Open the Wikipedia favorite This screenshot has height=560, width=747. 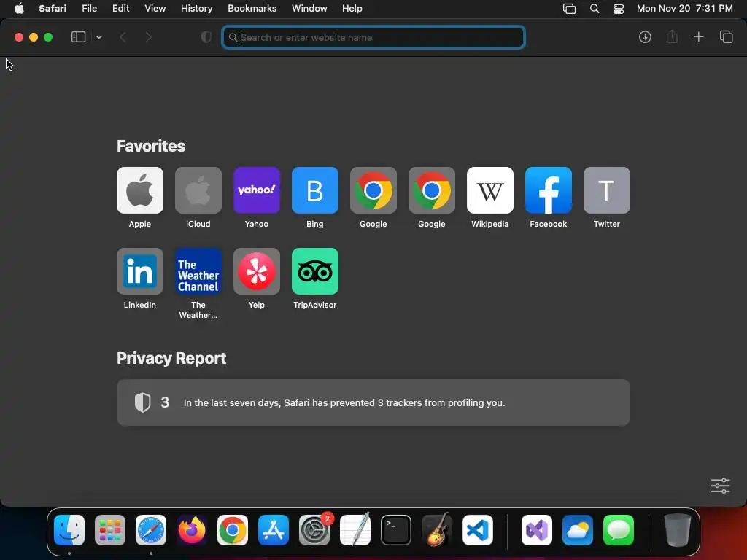coord(489,190)
